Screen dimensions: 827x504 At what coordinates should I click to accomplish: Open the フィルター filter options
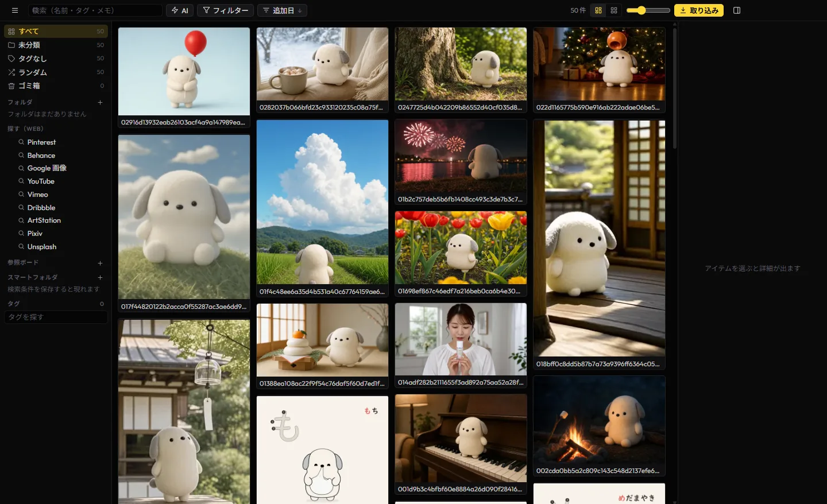pyautogui.click(x=226, y=10)
